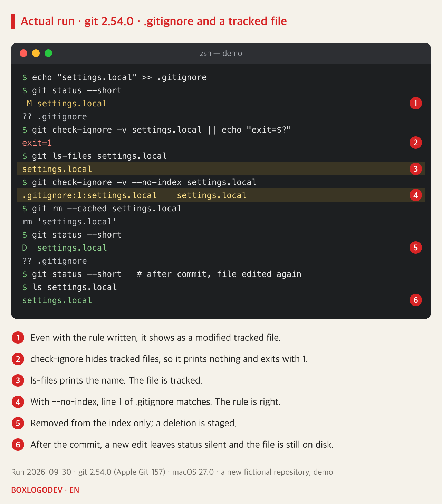Click the yellow 'M settings.local' status line
Image resolution: width=442 pixels, height=504 pixels.
coord(67,104)
